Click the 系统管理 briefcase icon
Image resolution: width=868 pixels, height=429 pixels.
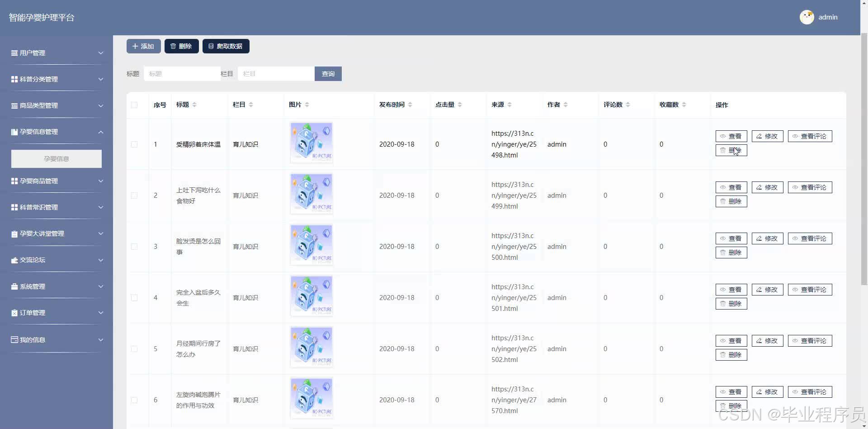tap(14, 286)
